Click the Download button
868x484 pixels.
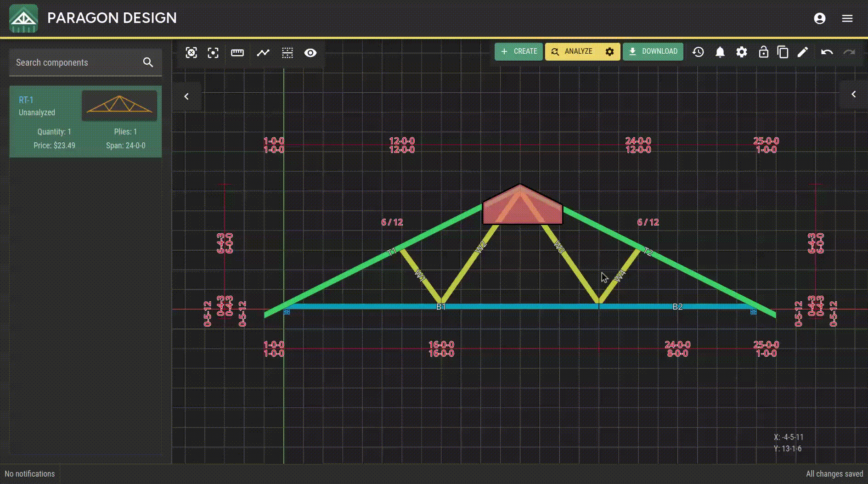click(653, 51)
